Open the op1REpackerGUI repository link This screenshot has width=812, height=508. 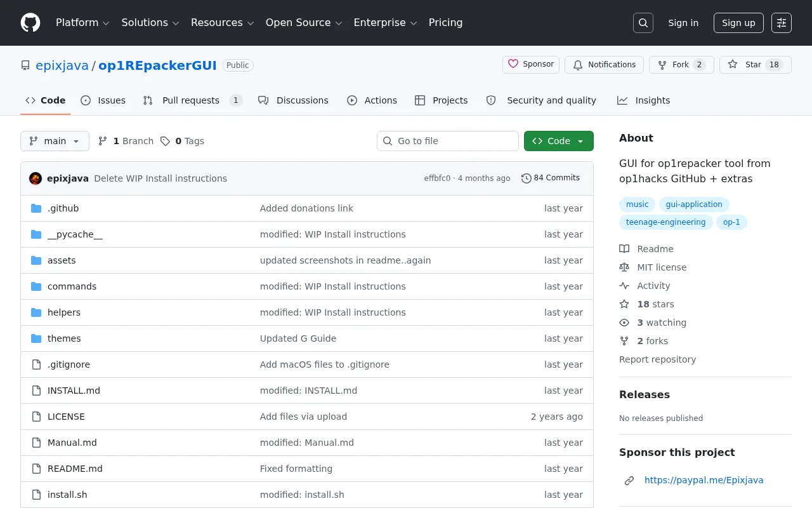pyautogui.click(x=157, y=65)
